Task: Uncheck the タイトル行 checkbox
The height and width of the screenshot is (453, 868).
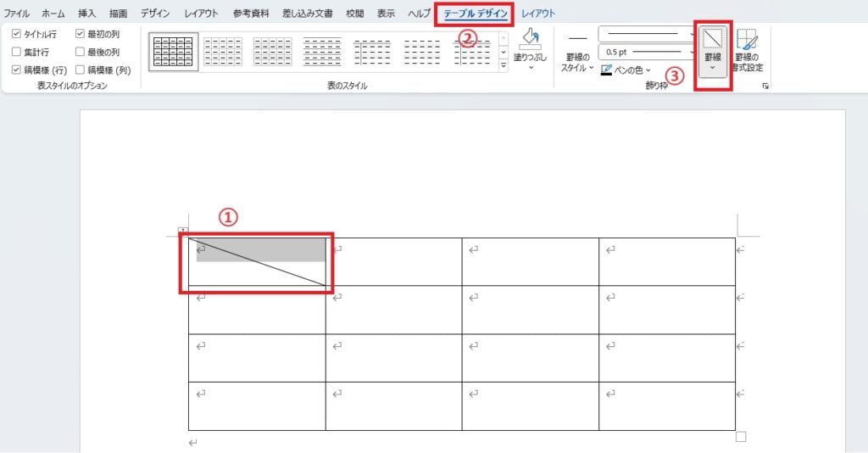Action: [16, 34]
